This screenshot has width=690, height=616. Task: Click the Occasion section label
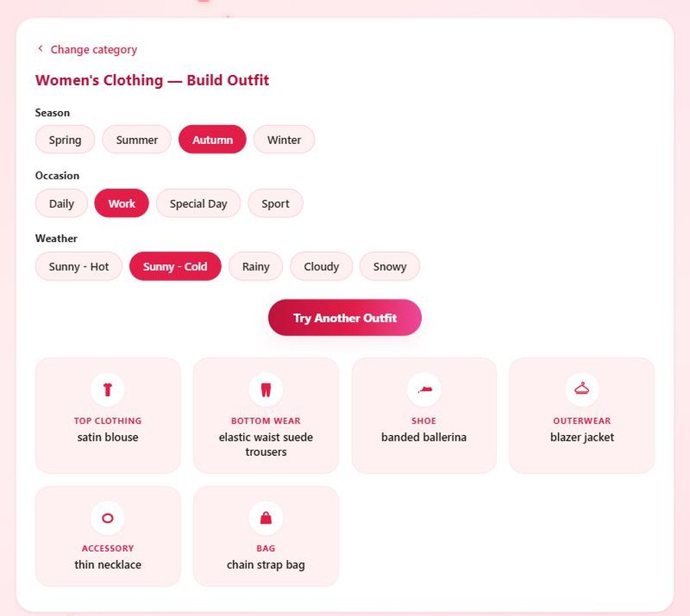[58, 175]
